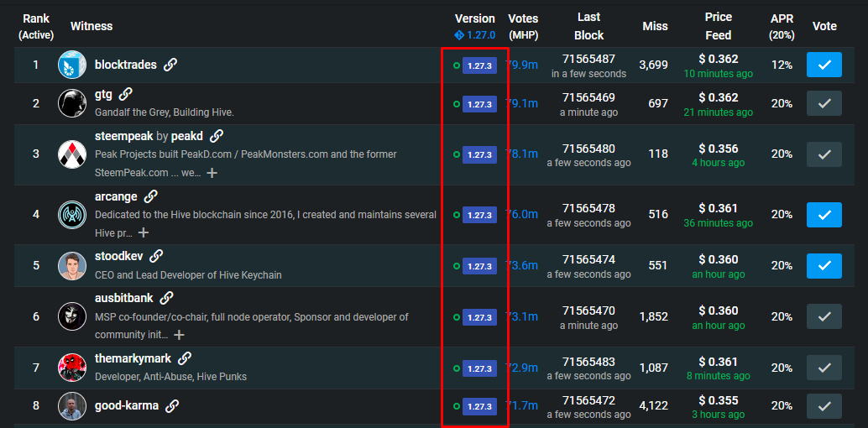Screen dimensions: 868x428
Task: Click the Last Block column header
Action: click(x=588, y=26)
